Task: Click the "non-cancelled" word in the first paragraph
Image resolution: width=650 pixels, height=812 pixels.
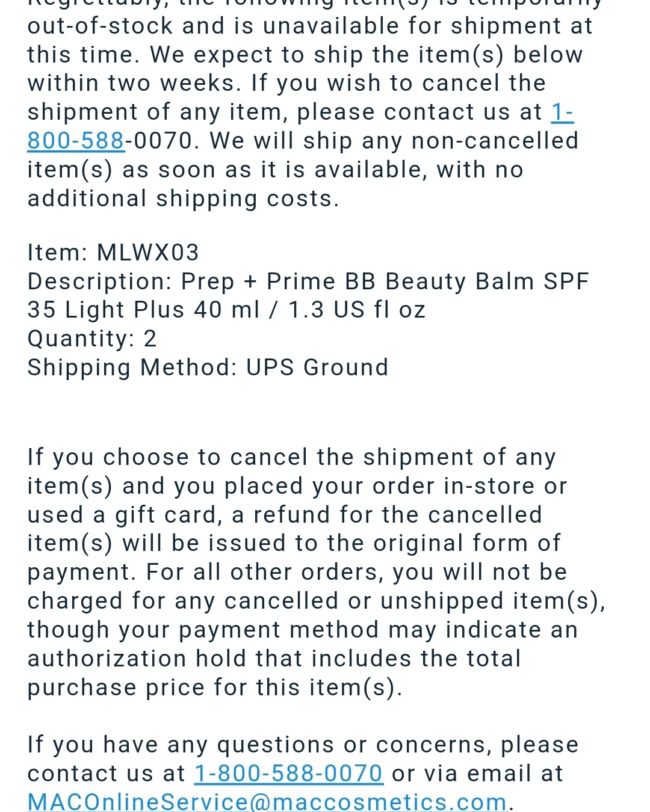Action: (495, 141)
